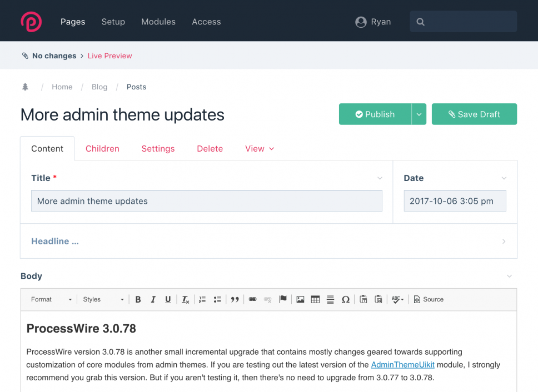The height and width of the screenshot is (392, 538).
Task: Open the spell check ABC menu
Action: pyautogui.click(x=398, y=299)
